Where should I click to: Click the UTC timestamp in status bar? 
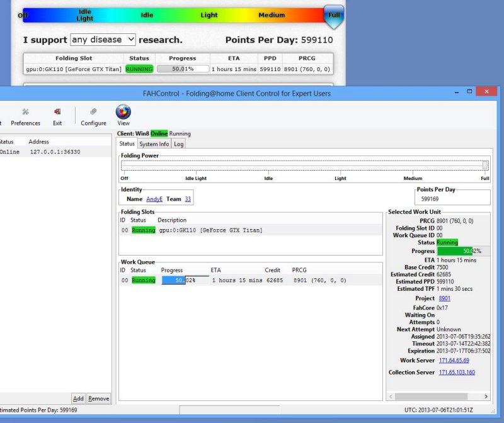[x=438, y=410]
